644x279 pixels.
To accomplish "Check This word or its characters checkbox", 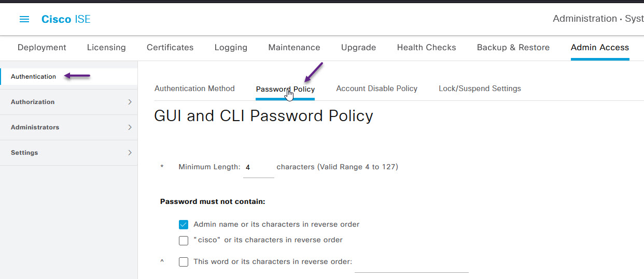I will (183, 262).
